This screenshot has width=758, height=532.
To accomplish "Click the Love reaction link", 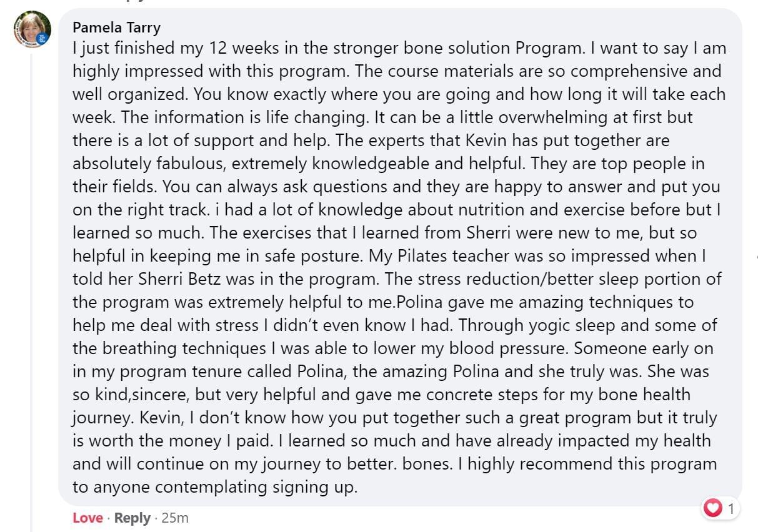I will click(x=87, y=518).
